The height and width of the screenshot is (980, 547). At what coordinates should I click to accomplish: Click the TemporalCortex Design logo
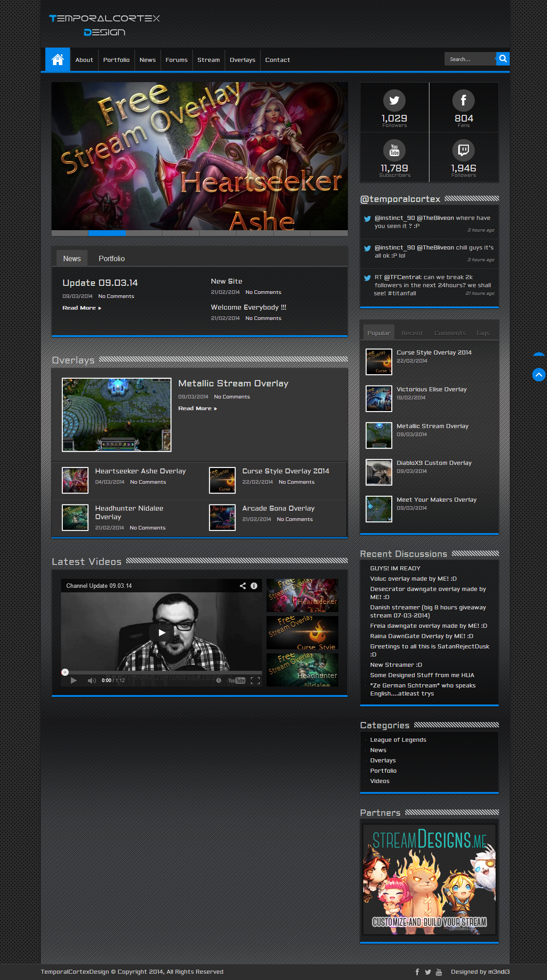(x=105, y=25)
